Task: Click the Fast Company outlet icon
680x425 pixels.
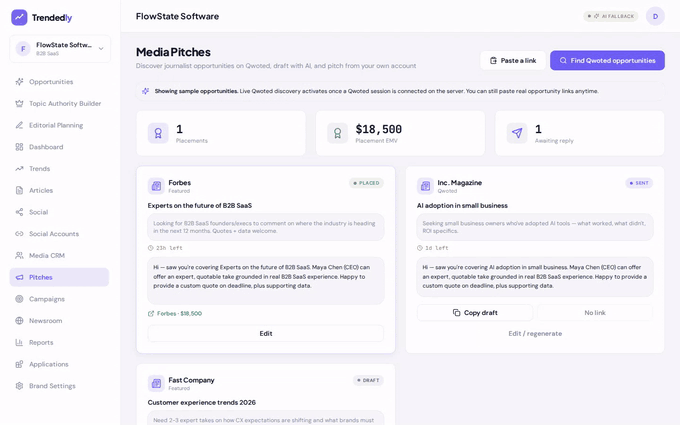Action: 156,383
